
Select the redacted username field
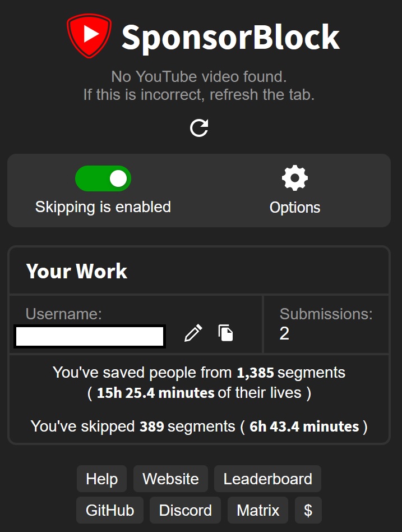90,336
